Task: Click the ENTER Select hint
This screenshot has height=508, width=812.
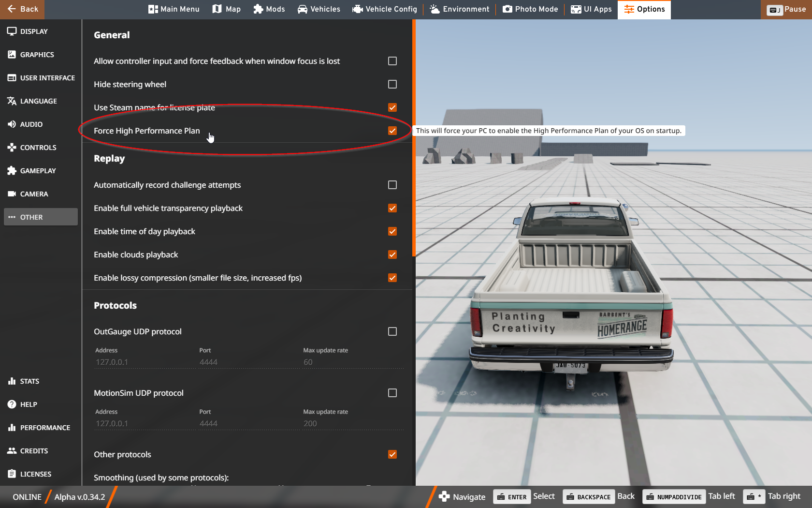Action: 524,497
